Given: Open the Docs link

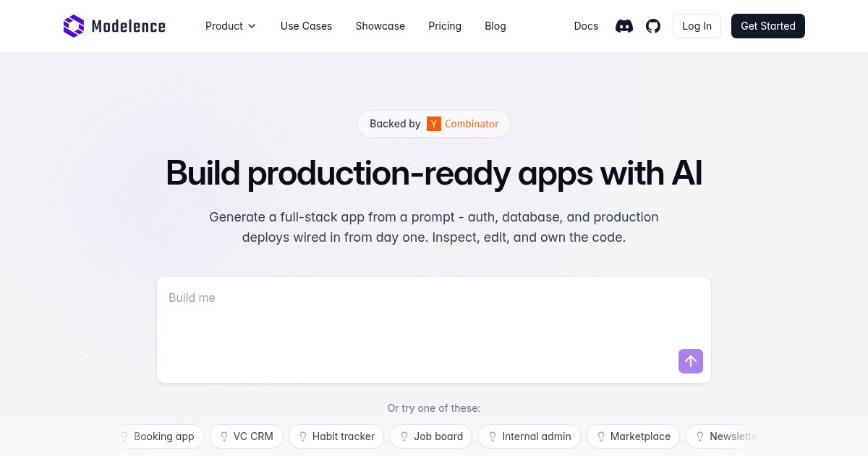Looking at the screenshot, I should [x=586, y=26].
